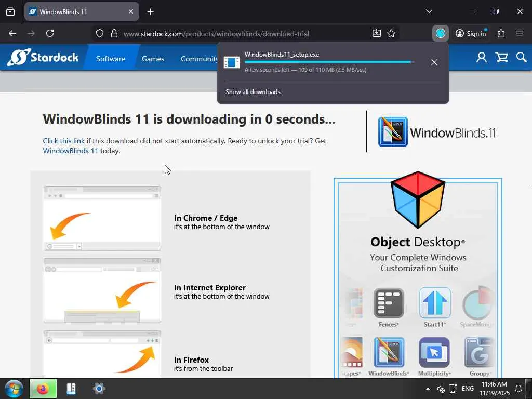Click the tracking protection shield icon

pos(99,33)
